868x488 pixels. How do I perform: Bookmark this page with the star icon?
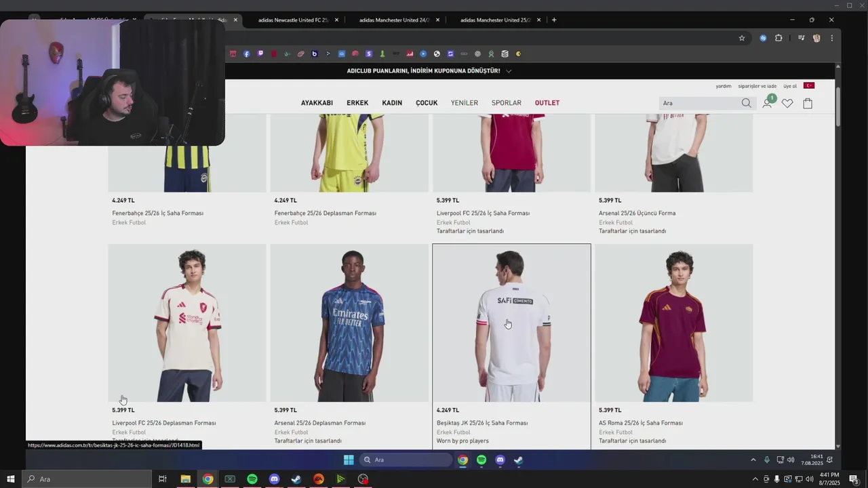pos(742,38)
